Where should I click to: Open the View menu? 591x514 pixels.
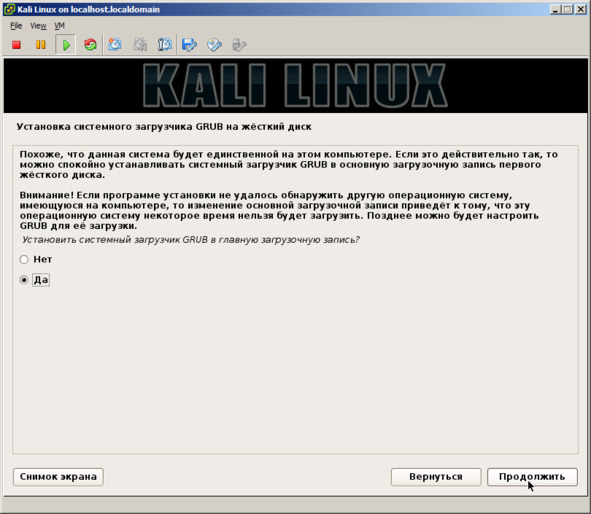38,26
